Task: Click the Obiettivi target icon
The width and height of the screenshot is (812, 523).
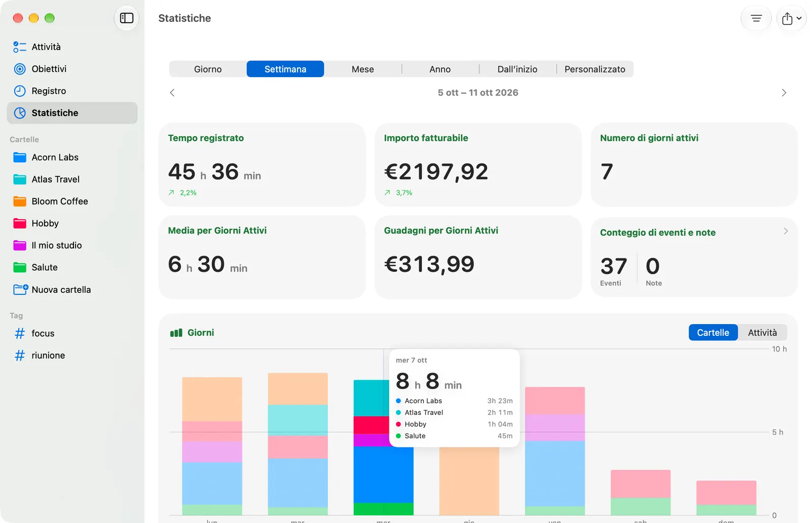Action: pos(20,69)
